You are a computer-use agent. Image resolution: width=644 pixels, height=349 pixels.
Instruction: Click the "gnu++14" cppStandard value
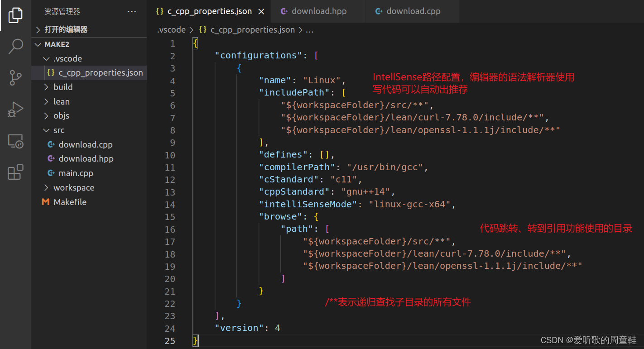click(365, 192)
